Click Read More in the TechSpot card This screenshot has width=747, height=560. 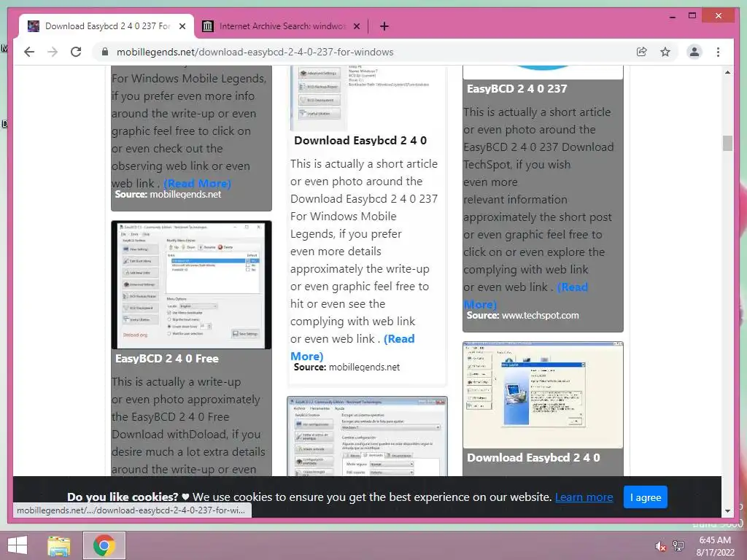click(x=526, y=296)
